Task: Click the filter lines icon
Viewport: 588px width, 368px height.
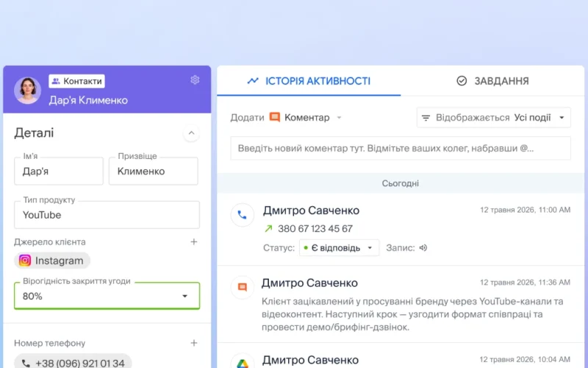Action: (426, 118)
